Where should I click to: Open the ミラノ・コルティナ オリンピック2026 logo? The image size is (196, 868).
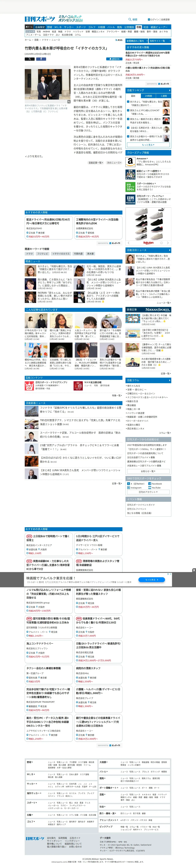click(x=71, y=19)
